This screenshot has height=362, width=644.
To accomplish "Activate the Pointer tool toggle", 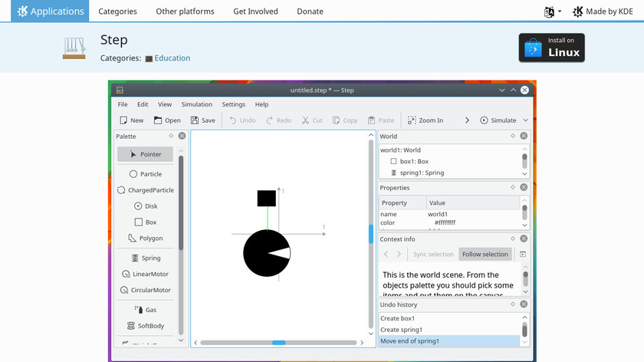I will 146,154.
